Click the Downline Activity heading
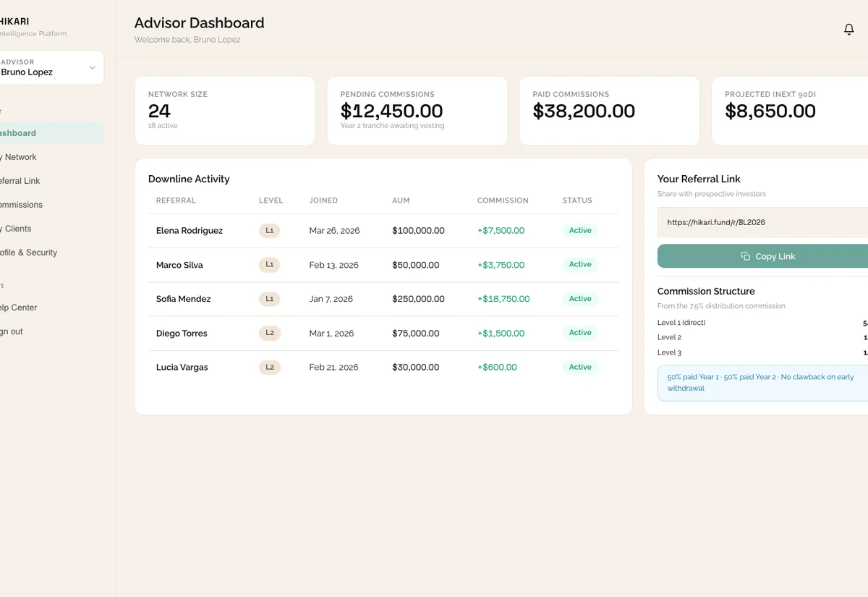868x597 pixels. click(189, 179)
